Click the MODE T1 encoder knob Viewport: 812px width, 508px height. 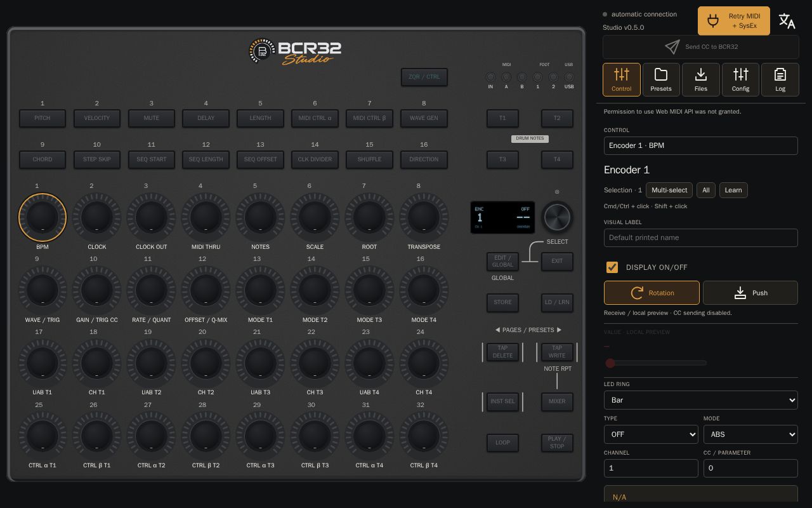[260, 290]
